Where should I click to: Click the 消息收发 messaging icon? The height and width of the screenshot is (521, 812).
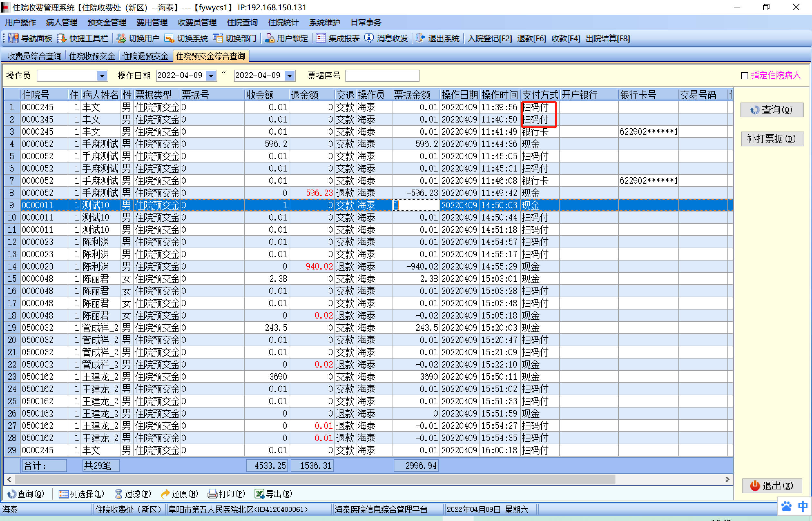(369, 38)
